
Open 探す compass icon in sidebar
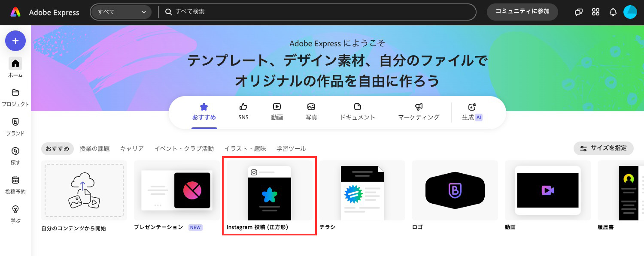tap(15, 155)
